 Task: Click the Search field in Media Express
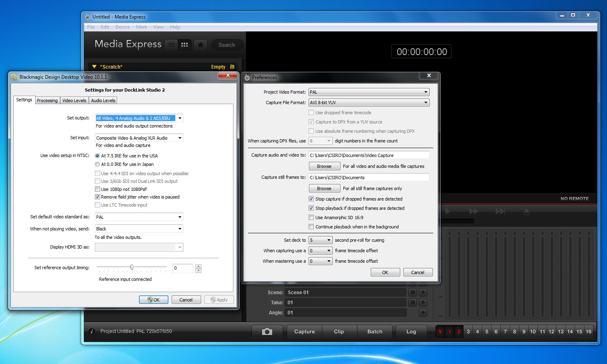[x=227, y=45]
